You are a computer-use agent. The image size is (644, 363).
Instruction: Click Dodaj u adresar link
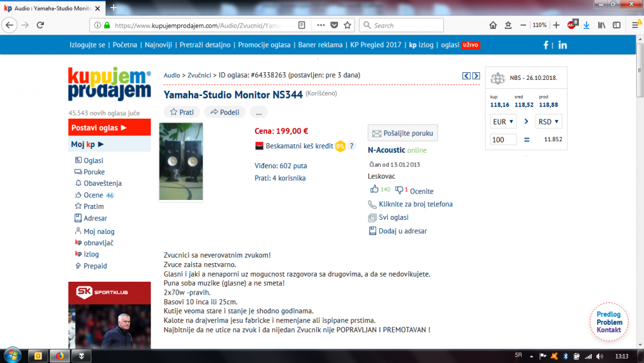coord(402,231)
